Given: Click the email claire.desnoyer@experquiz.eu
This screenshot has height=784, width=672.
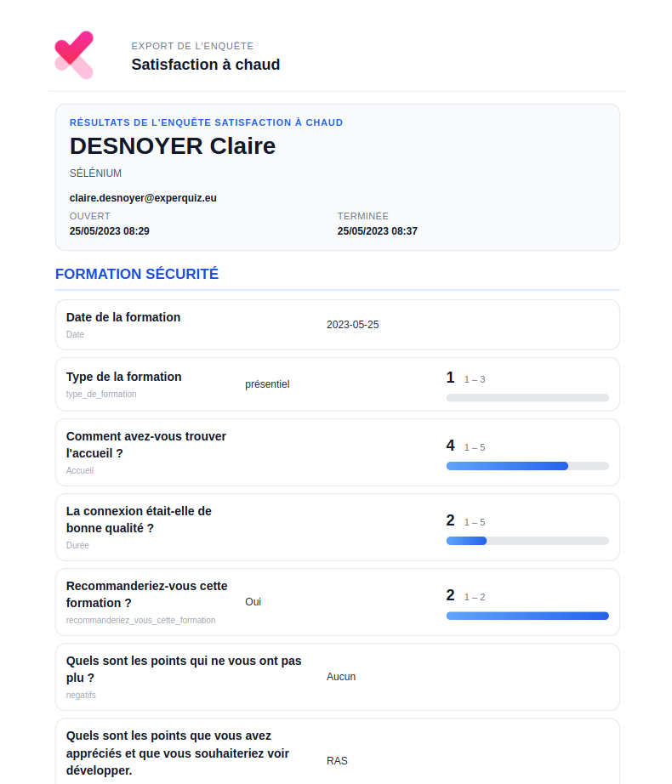Looking at the screenshot, I should (x=143, y=198).
